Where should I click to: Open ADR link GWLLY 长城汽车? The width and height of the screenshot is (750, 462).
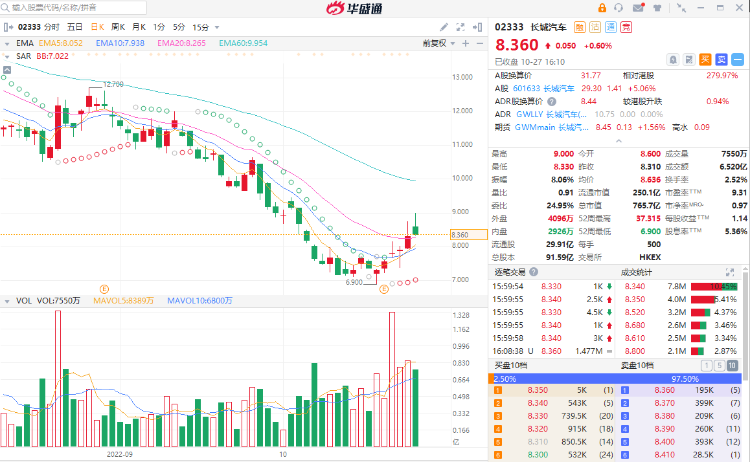point(551,114)
